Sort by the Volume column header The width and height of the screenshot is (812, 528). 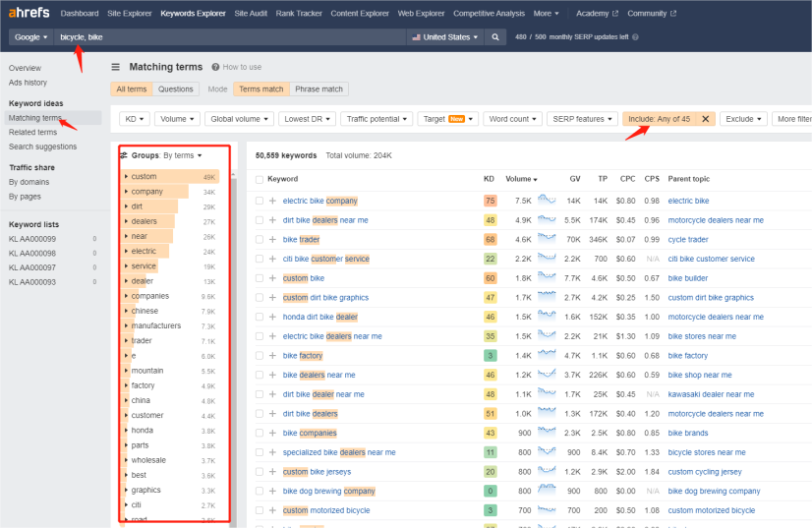click(x=521, y=179)
